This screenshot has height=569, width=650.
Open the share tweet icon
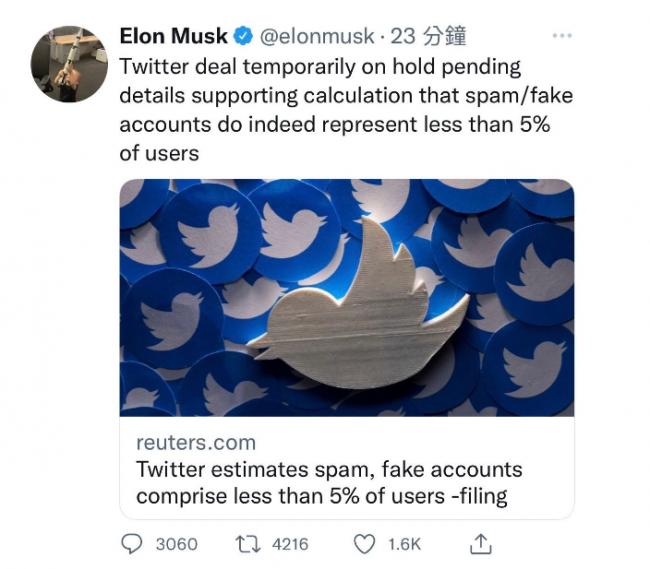click(x=481, y=543)
